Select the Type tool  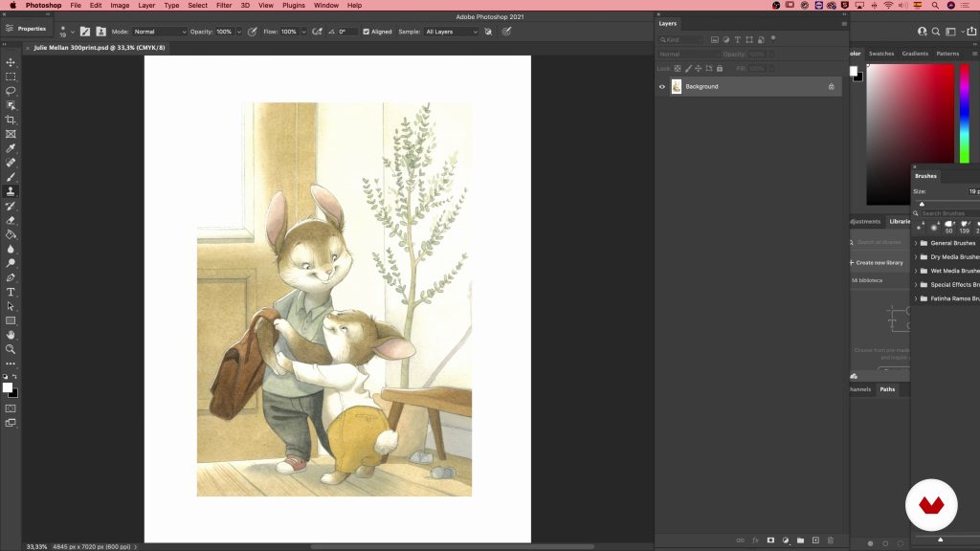coord(11,292)
